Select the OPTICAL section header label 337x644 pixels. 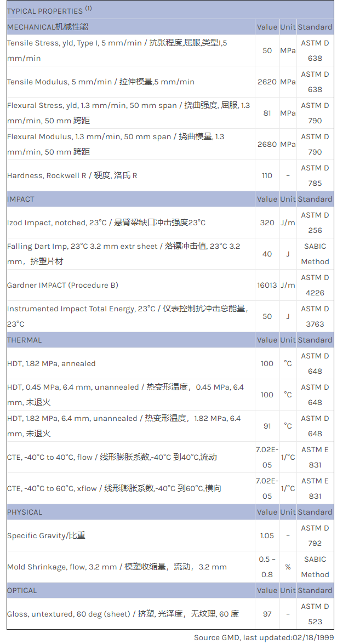[22, 590]
